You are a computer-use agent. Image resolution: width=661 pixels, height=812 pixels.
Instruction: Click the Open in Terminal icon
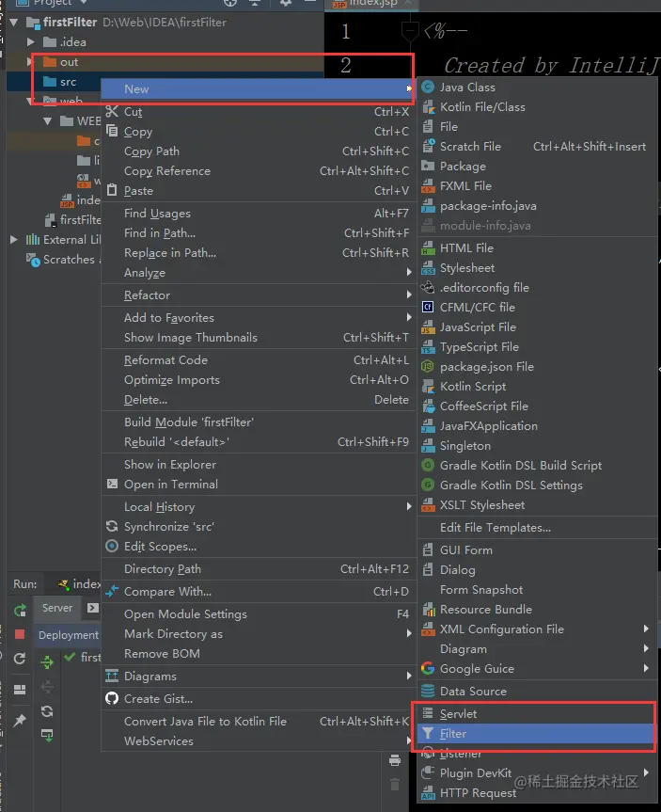pyautogui.click(x=112, y=484)
